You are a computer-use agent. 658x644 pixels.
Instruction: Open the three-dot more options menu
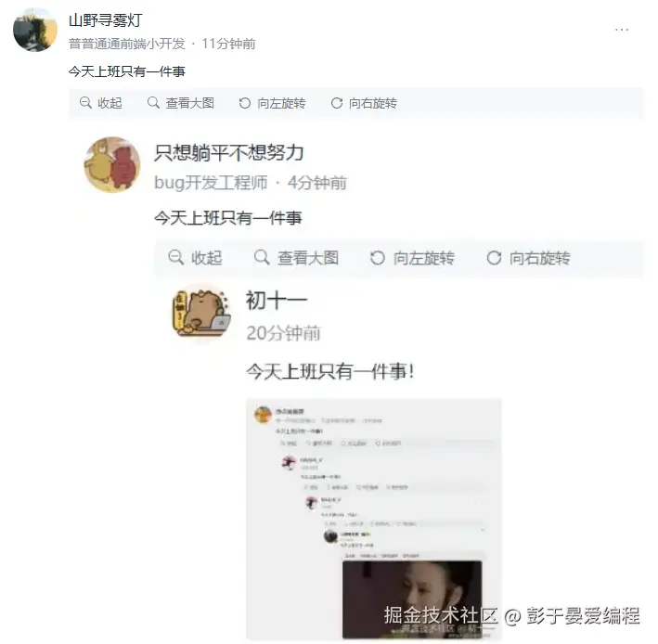[x=622, y=30]
